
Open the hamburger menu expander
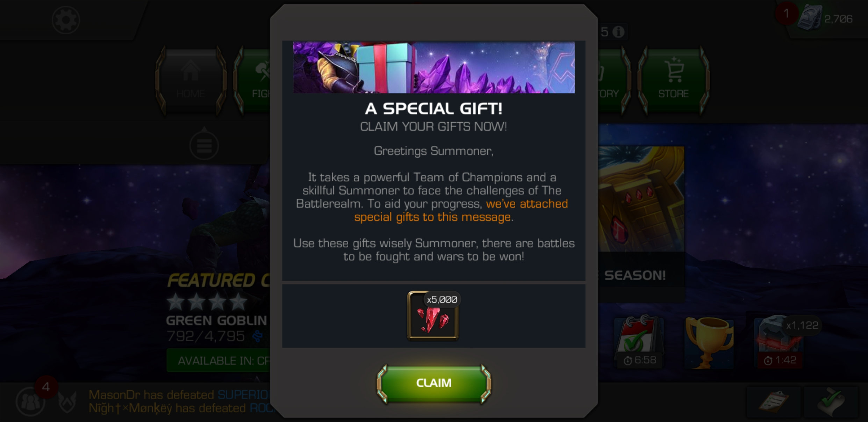tap(204, 145)
